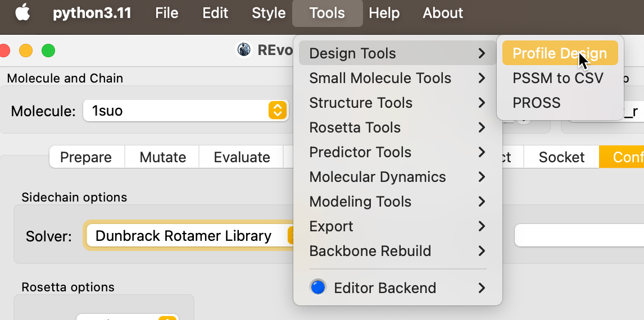The height and width of the screenshot is (320, 644).
Task: Open the Edit menu
Action: coord(215,13)
